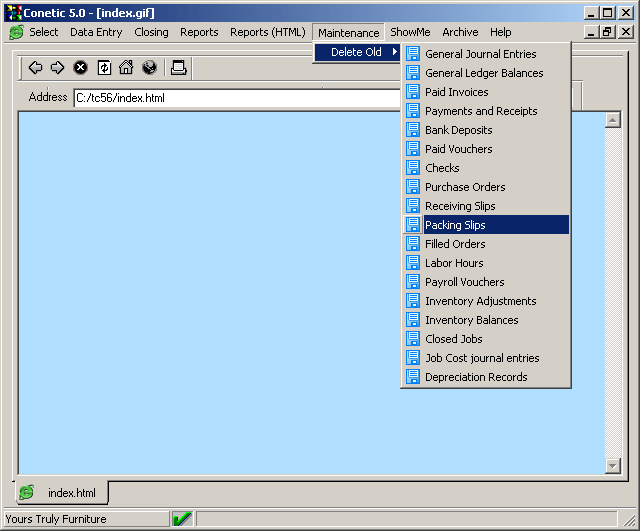640x531 pixels.
Task: Click the Back arrow in browser toolbar
Action: click(35, 68)
